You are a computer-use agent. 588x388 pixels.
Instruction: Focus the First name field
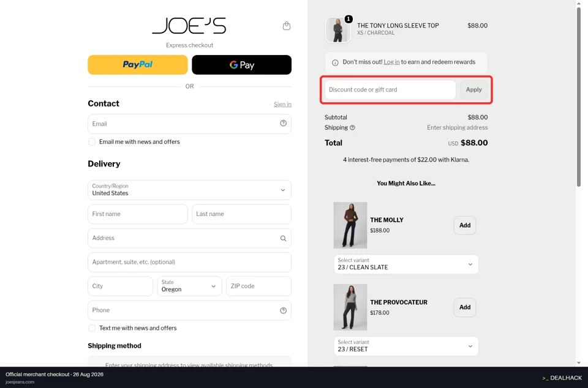pos(138,214)
